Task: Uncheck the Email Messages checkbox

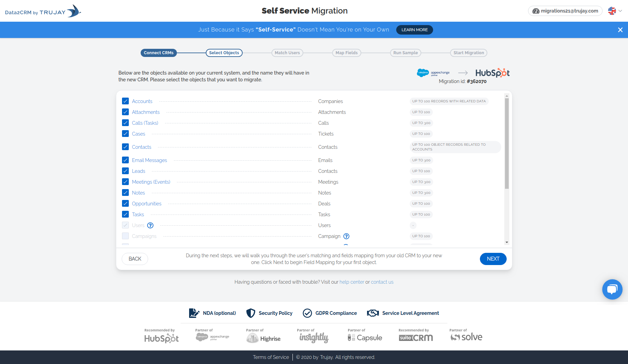Action: pyautogui.click(x=125, y=160)
